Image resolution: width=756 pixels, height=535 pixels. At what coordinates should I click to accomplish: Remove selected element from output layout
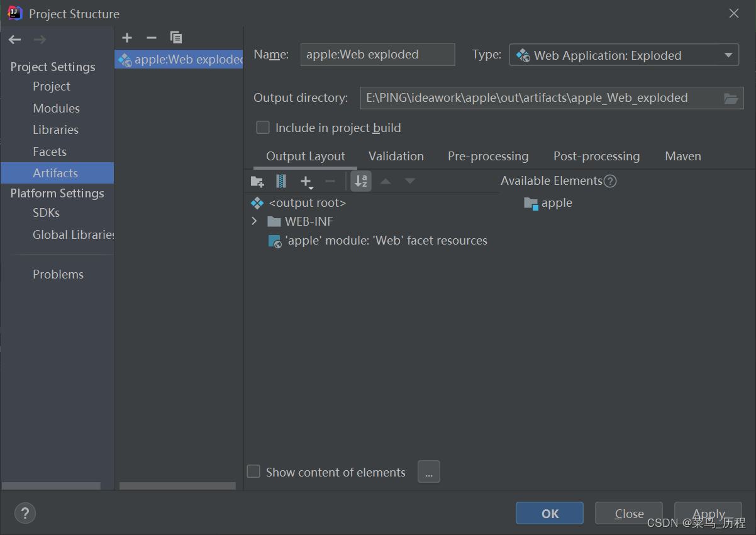(330, 181)
